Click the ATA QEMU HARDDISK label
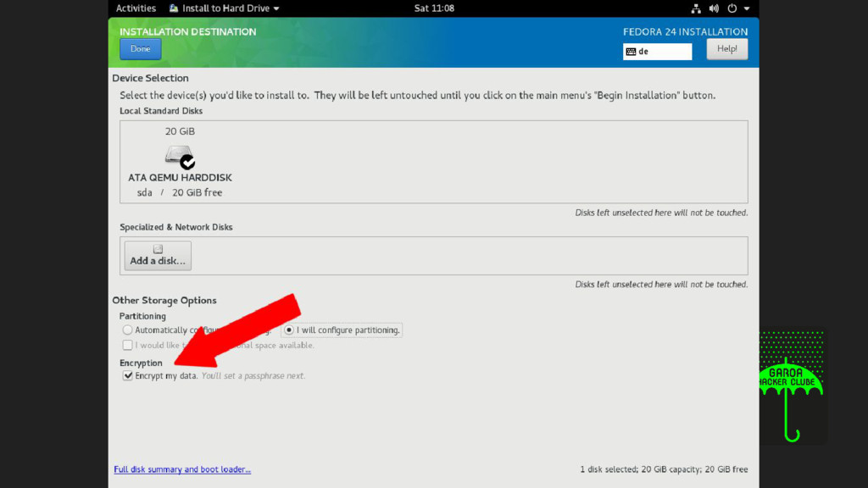868x488 pixels. click(x=180, y=178)
